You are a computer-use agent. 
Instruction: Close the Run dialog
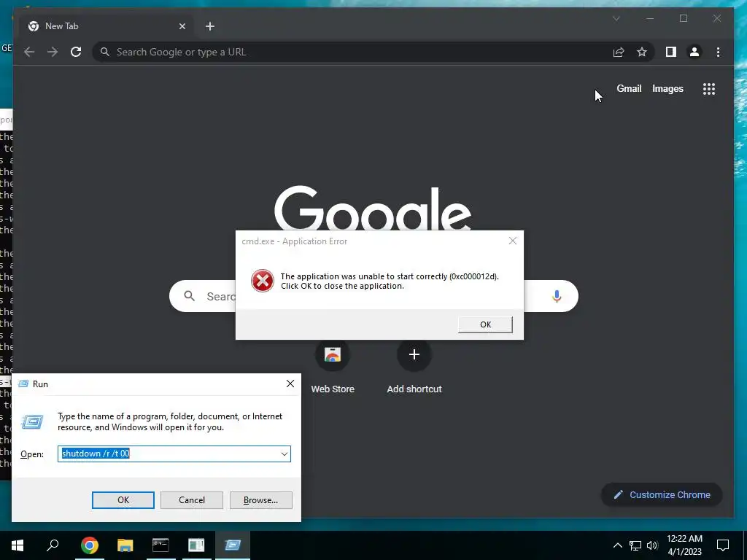click(x=290, y=384)
